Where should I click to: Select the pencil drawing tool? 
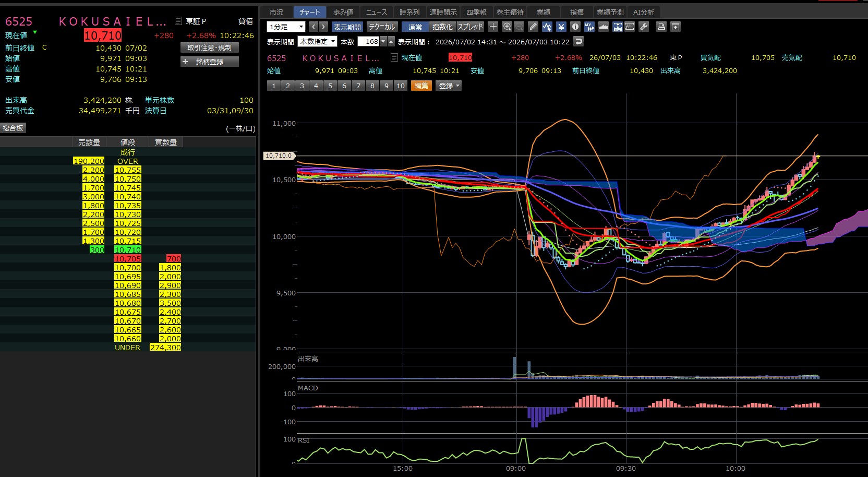point(533,27)
